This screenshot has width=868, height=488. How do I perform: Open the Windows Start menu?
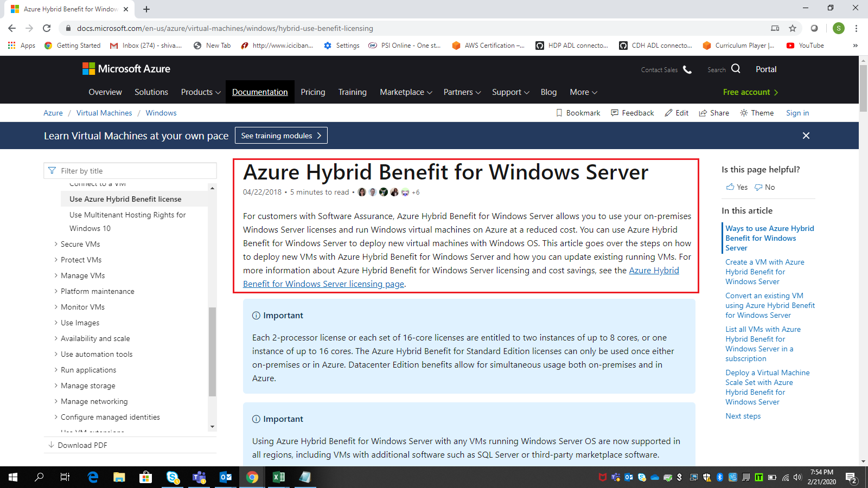tap(13, 477)
